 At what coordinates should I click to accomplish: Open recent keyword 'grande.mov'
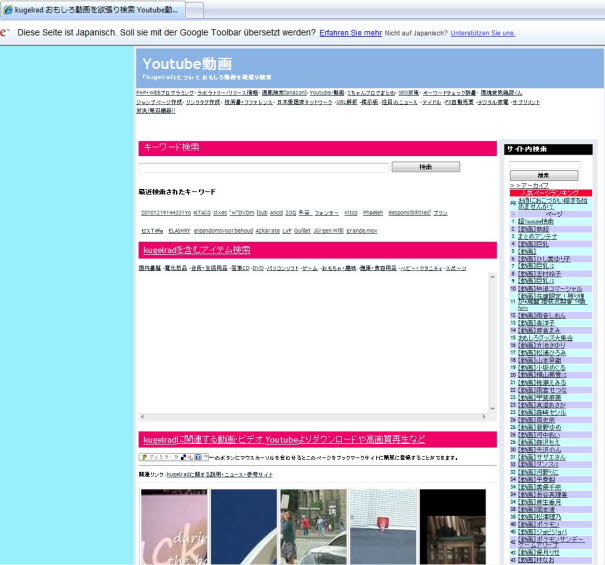(362, 231)
